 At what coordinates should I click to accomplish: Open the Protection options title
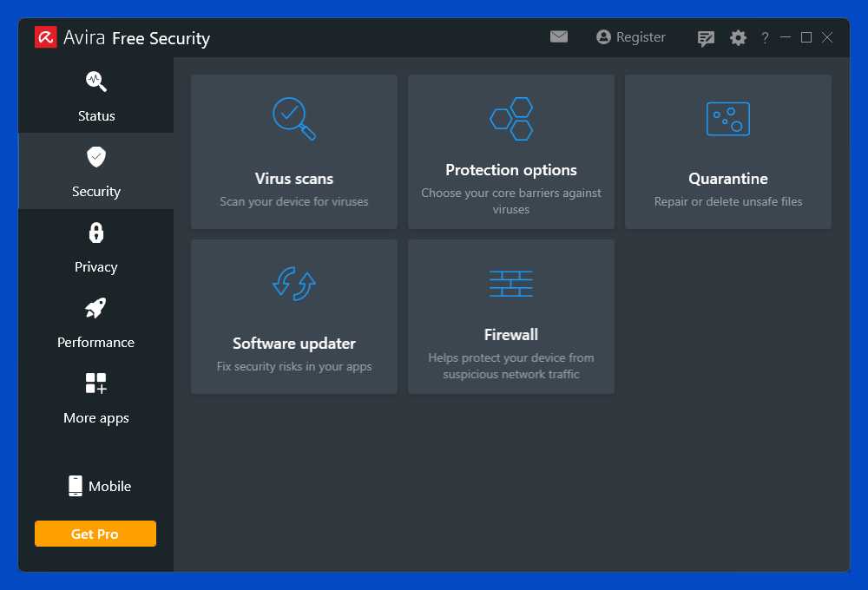click(x=511, y=170)
